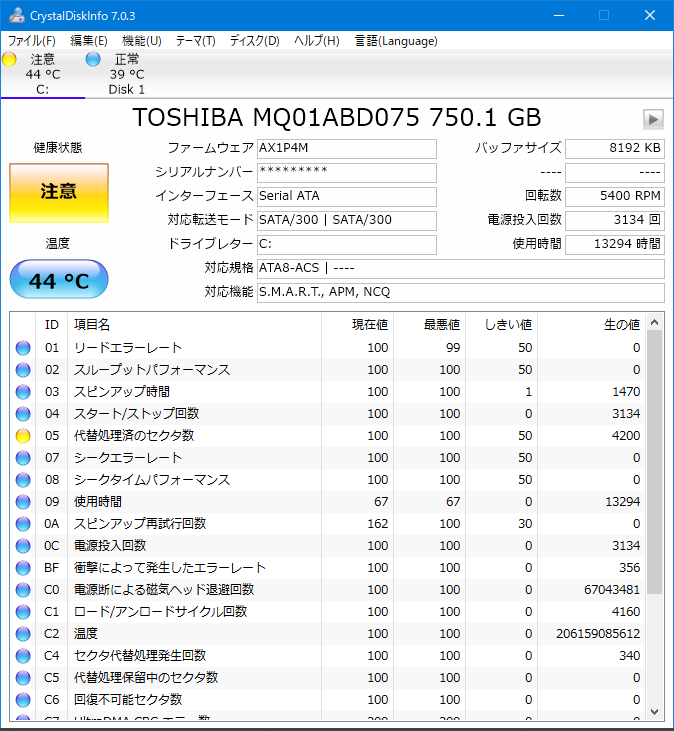Click the status icon for row C0

click(x=23, y=590)
